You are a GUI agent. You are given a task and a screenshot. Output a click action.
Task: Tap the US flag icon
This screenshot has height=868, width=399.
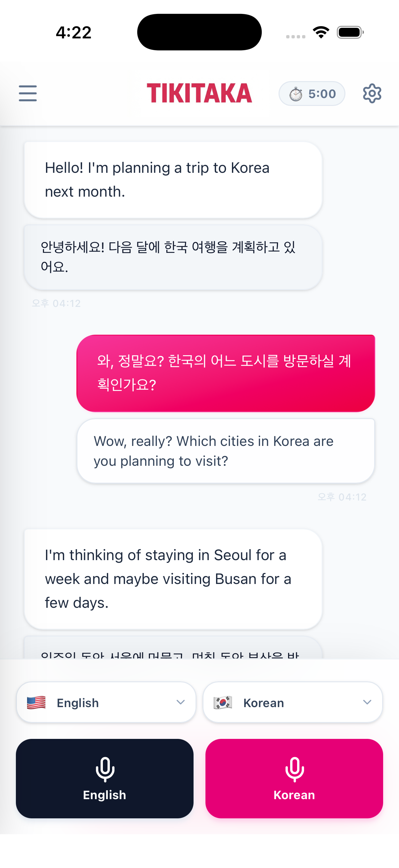36,702
